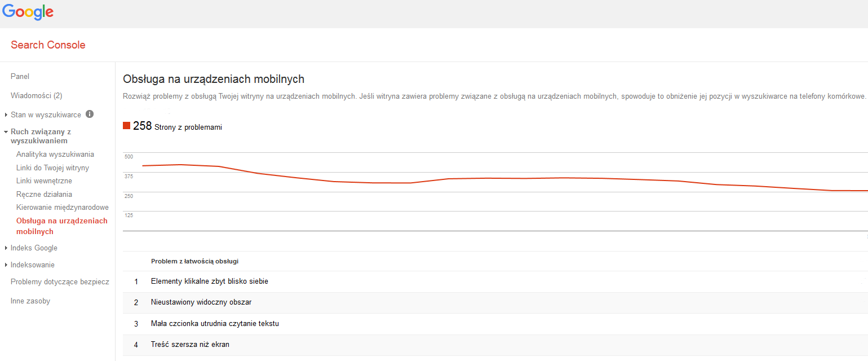Screen dimensions: 868x361
Task: Click the Obsługa na urządzeniach mobilnych page heading
Action: 214,79
